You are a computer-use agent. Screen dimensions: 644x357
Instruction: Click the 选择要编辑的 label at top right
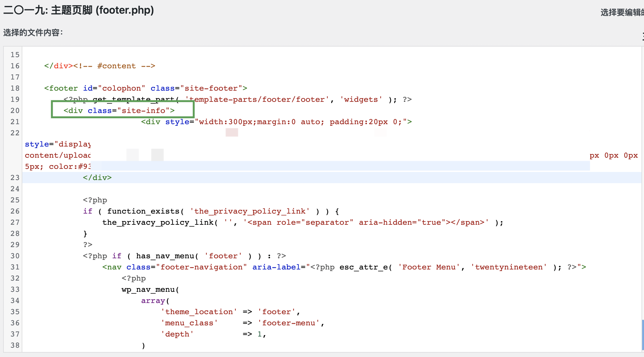(x=622, y=12)
